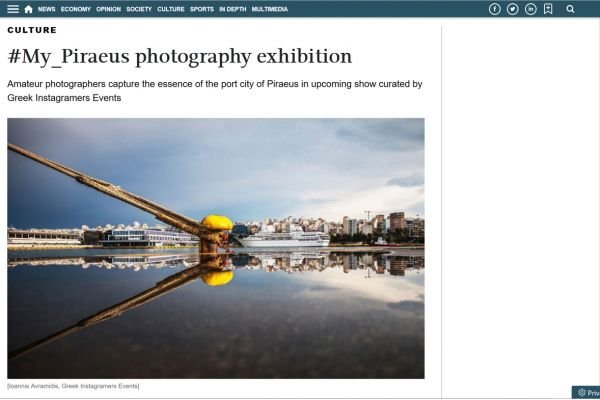Image resolution: width=600 pixels, height=400 pixels.
Task: Visit the In Depth section
Action: [232, 9]
